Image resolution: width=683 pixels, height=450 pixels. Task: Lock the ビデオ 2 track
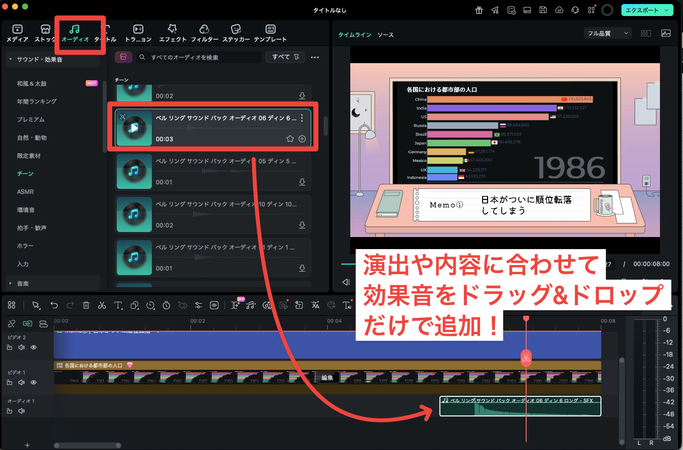tap(10, 347)
